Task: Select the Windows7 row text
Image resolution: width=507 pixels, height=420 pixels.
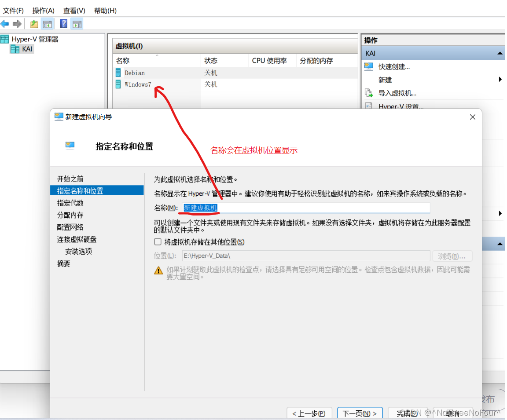Action: click(138, 84)
